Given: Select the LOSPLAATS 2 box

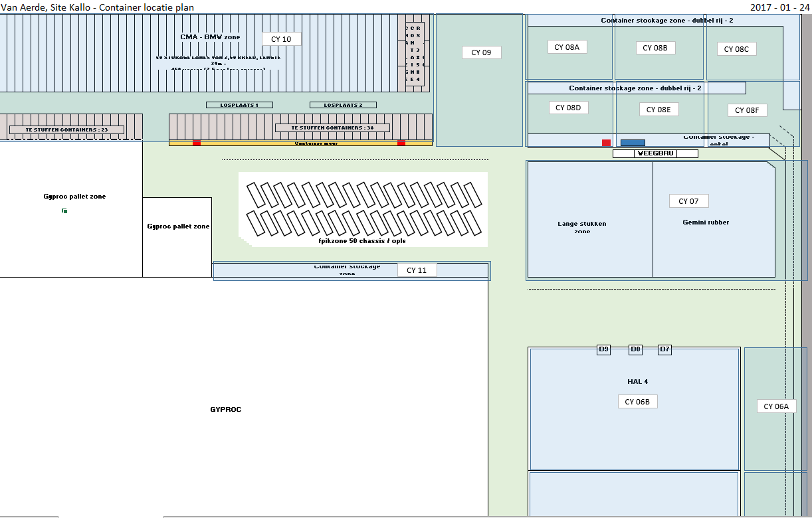Looking at the screenshot, I should (343, 105).
